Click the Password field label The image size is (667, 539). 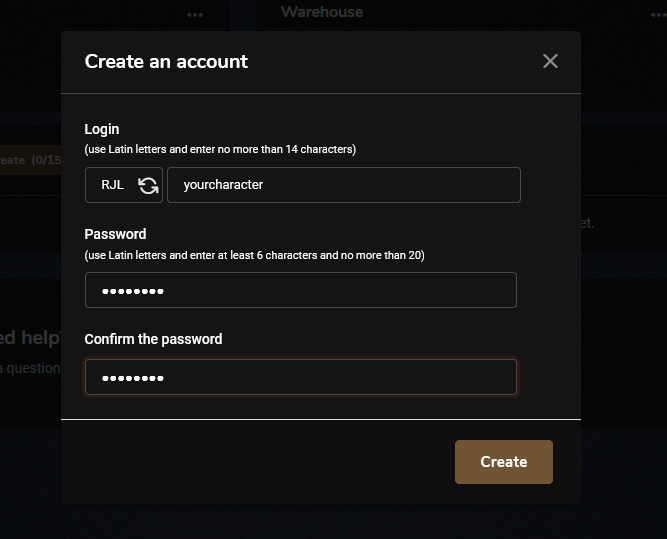click(x=115, y=234)
